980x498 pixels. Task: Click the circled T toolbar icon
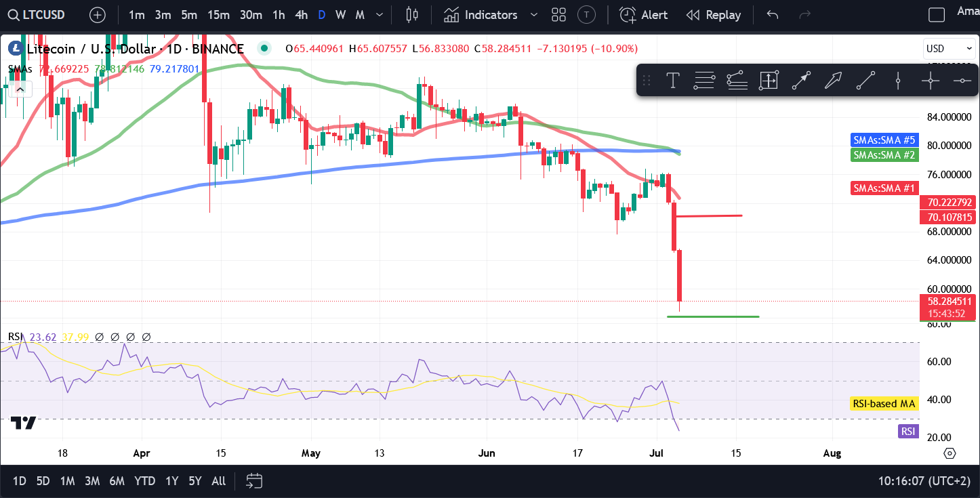[588, 14]
